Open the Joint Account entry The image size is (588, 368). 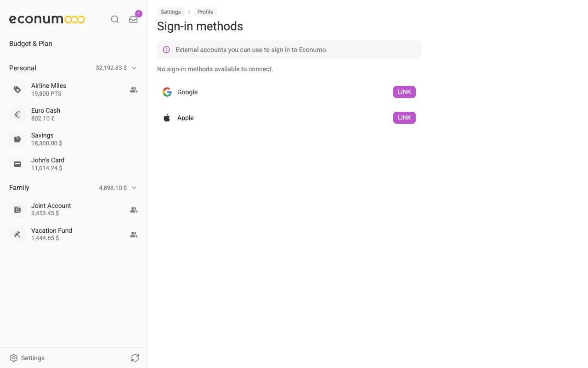(x=73, y=210)
